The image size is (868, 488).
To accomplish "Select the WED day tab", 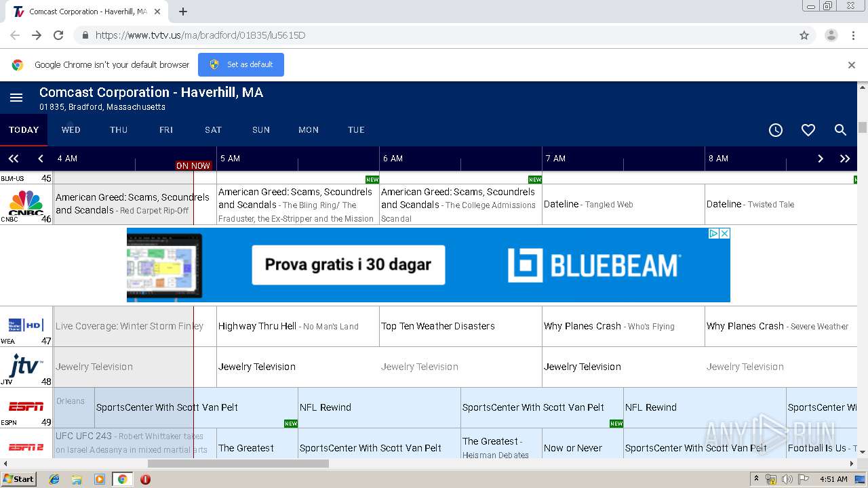I will pyautogui.click(x=71, y=130).
